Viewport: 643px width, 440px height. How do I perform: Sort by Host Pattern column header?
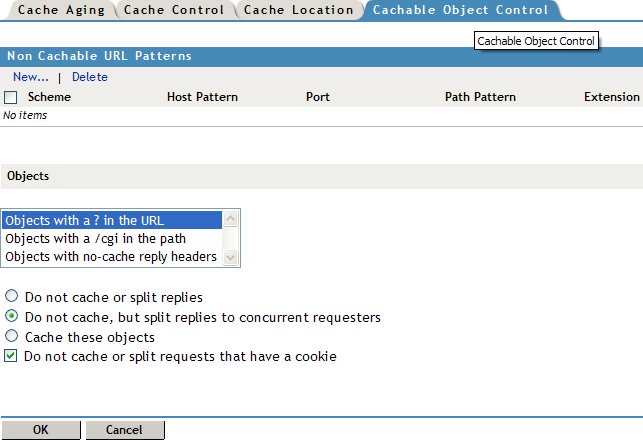[202, 98]
